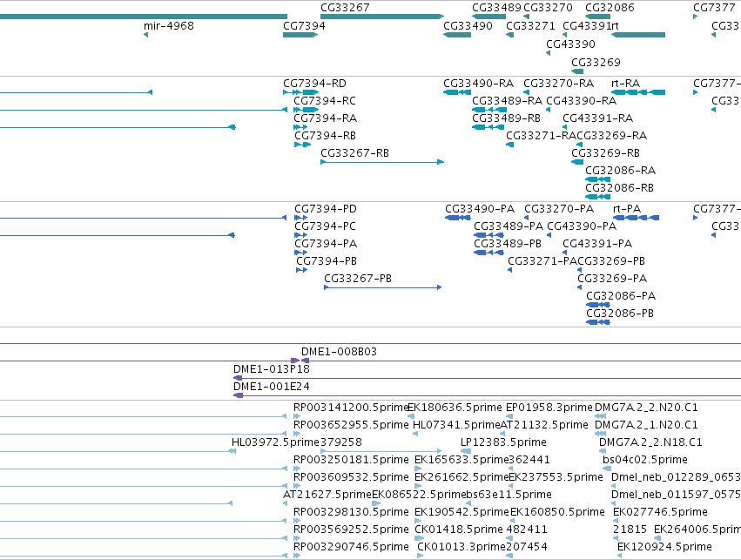Viewport: 741px width, 560px height.
Task: Open EST EP01958.3prime
Action: 549,408
